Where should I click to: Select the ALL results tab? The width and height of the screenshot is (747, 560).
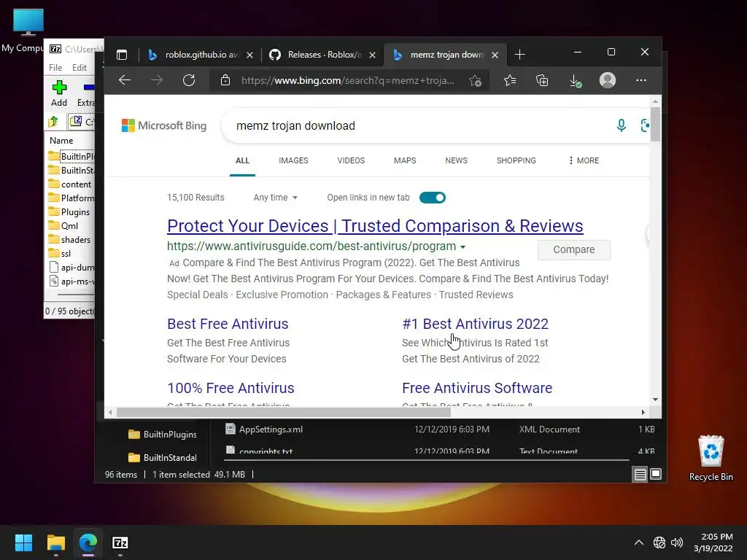(x=242, y=160)
